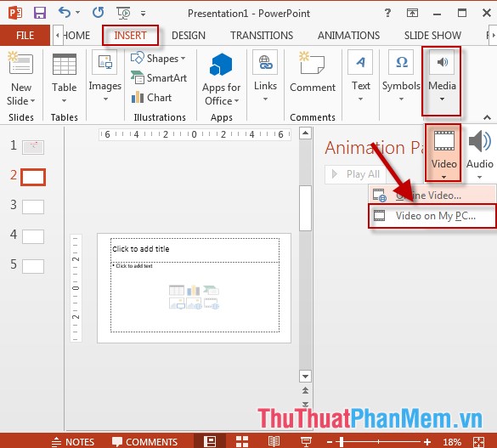The width and height of the screenshot is (497, 448).
Task: Click Insert Table icon in slide placeholder
Action: 177,290
